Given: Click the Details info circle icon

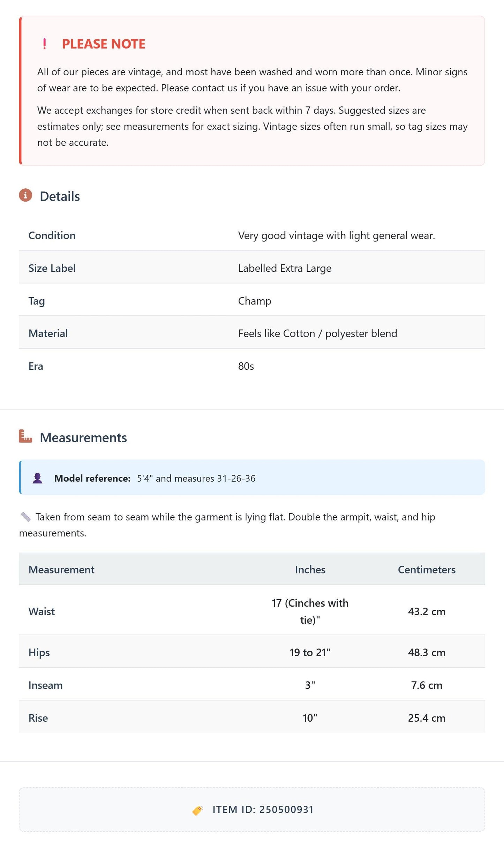Looking at the screenshot, I should click(x=25, y=195).
